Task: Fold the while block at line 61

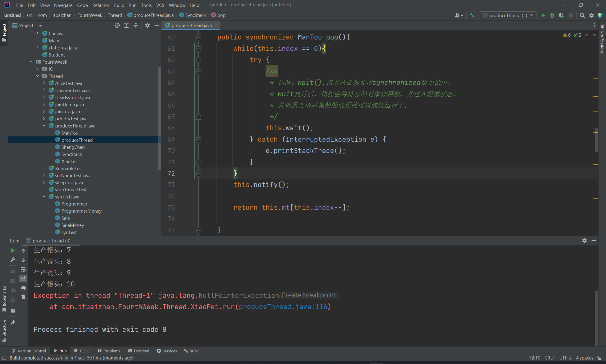Action: (199, 48)
